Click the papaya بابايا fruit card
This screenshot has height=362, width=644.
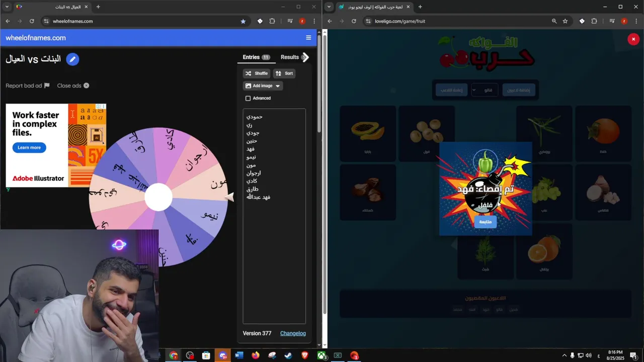368,134
